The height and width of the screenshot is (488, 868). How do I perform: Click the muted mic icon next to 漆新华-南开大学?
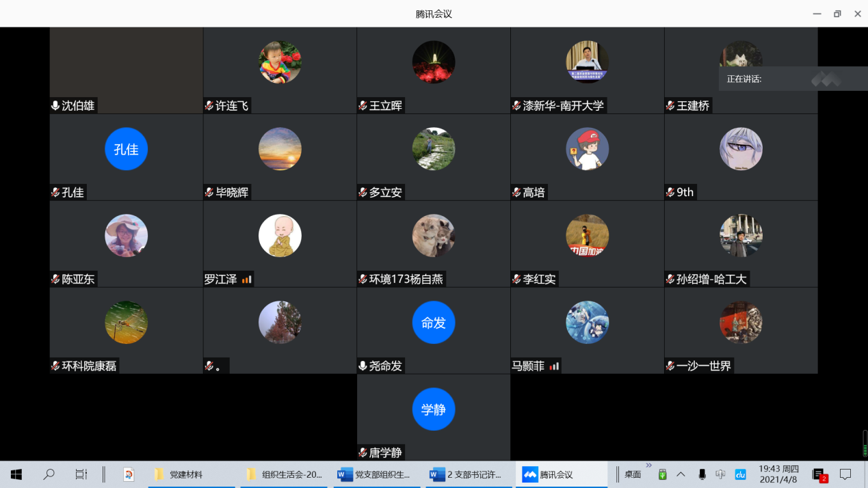pyautogui.click(x=516, y=106)
